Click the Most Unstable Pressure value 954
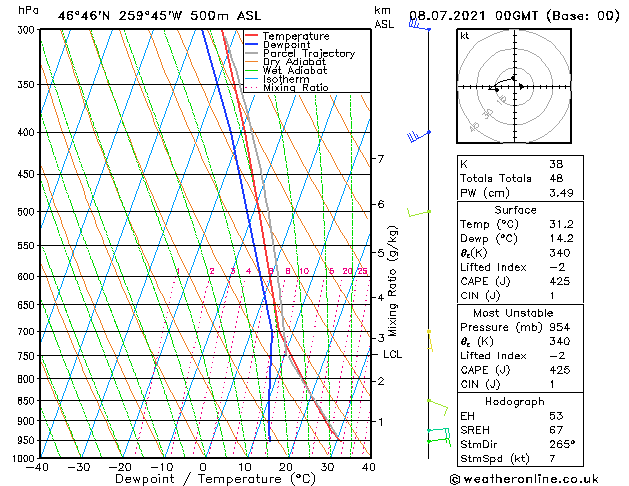This screenshot has height=486, width=629. [x=560, y=327]
